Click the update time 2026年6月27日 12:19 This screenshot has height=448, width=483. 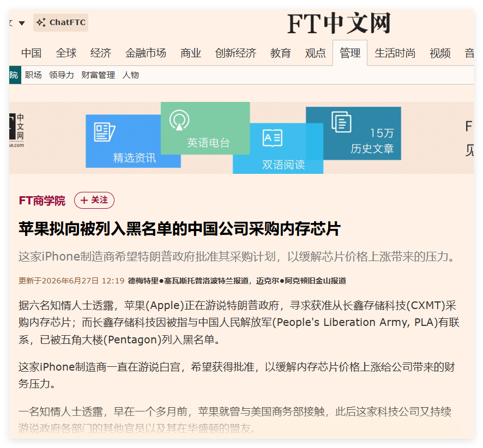71,281
